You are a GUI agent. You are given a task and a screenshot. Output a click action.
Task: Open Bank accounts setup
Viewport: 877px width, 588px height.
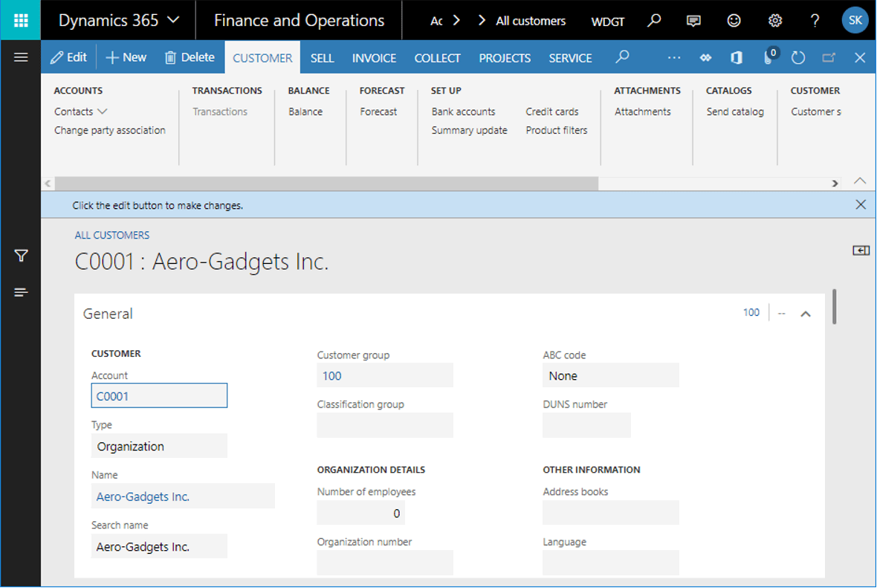[463, 112]
